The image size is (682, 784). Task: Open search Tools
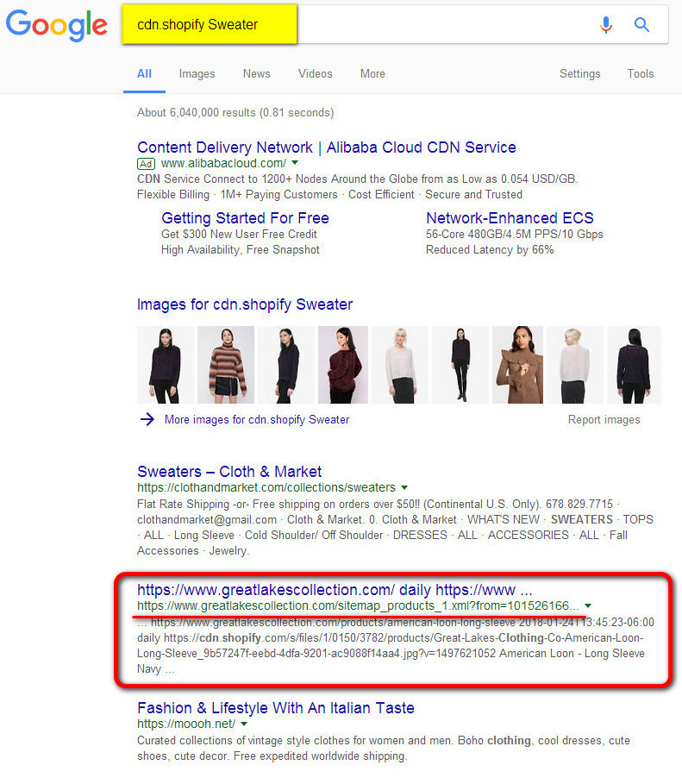click(x=641, y=74)
